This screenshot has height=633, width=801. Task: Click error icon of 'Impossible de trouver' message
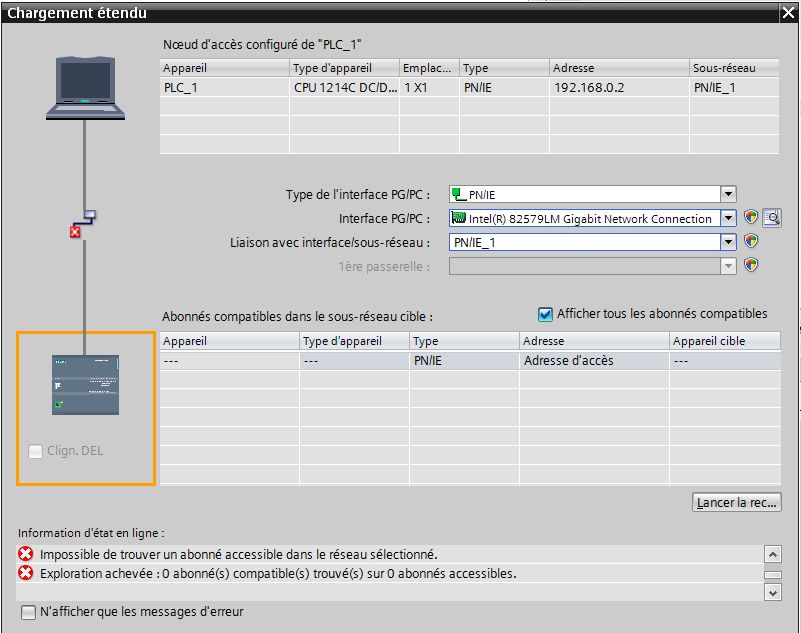pos(27,554)
